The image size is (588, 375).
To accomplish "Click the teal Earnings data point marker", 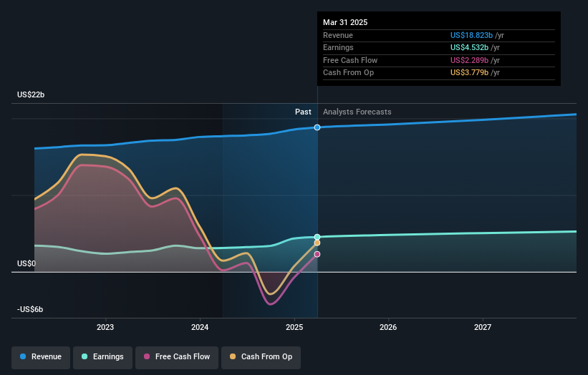I will tap(317, 237).
